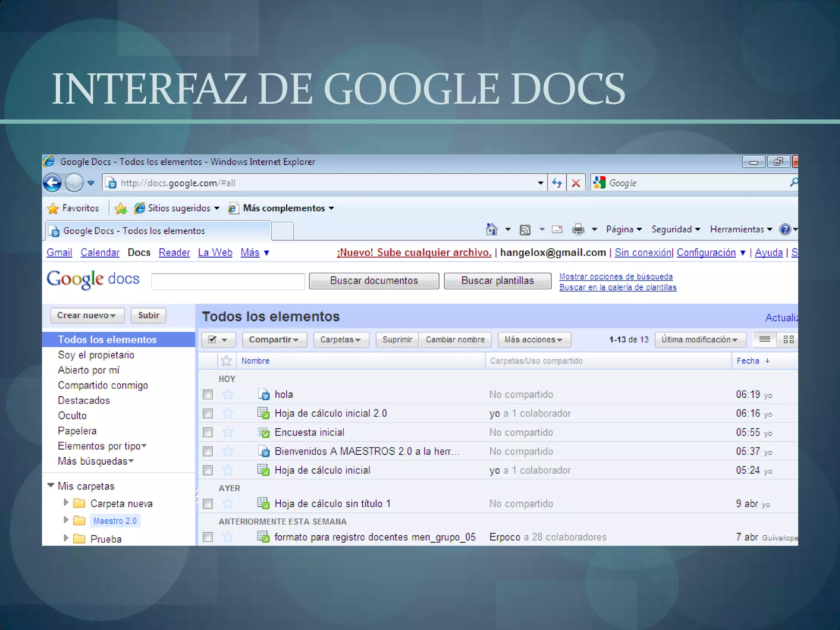840x630 pixels.
Task: Open the 'Página' menu
Action: tap(624, 229)
